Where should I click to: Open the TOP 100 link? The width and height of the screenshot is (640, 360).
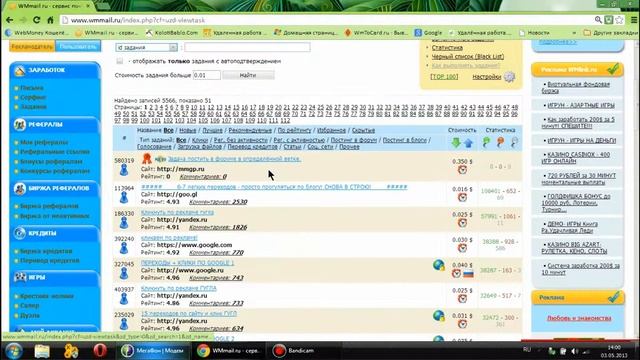click(x=444, y=77)
